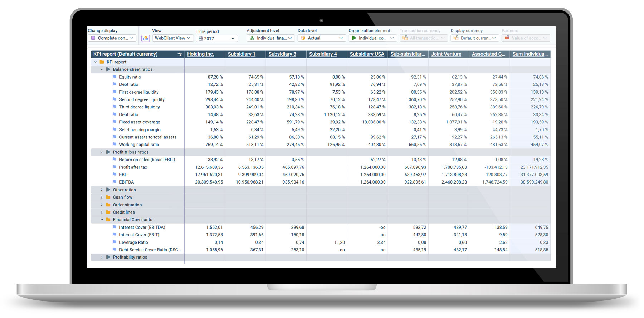Viewport: 644px width, 318px height.
Task: Click the Profit & loss ratios play icon
Action: 108,152
